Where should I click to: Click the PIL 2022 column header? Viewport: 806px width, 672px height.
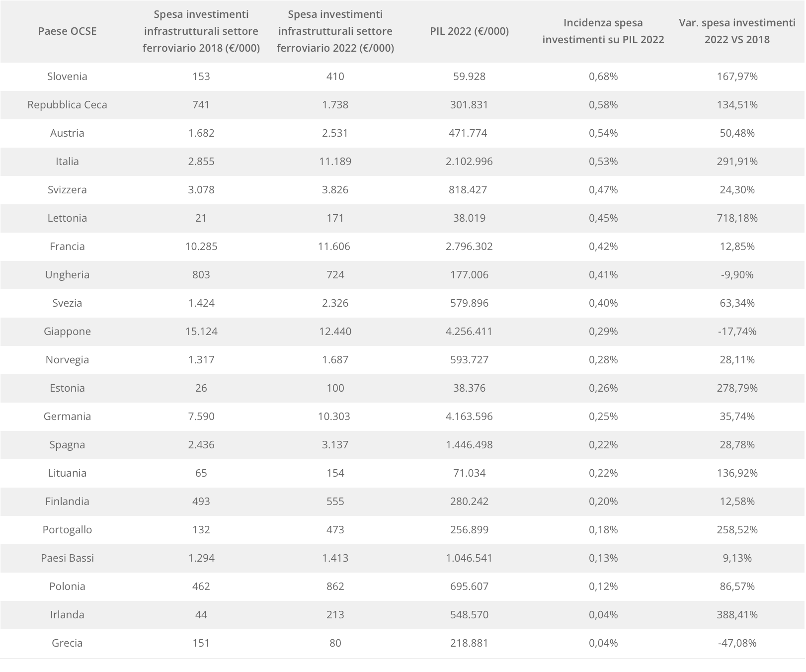tap(469, 31)
